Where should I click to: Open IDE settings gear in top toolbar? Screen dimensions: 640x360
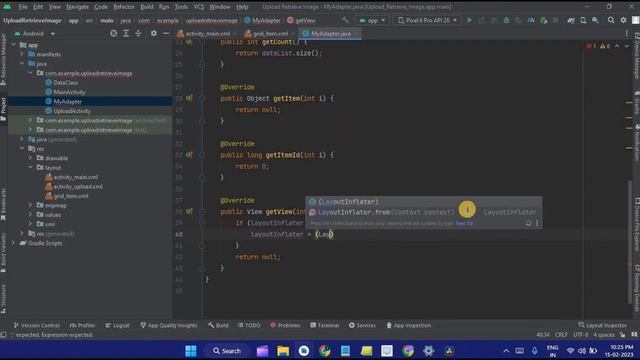point(623,20)
